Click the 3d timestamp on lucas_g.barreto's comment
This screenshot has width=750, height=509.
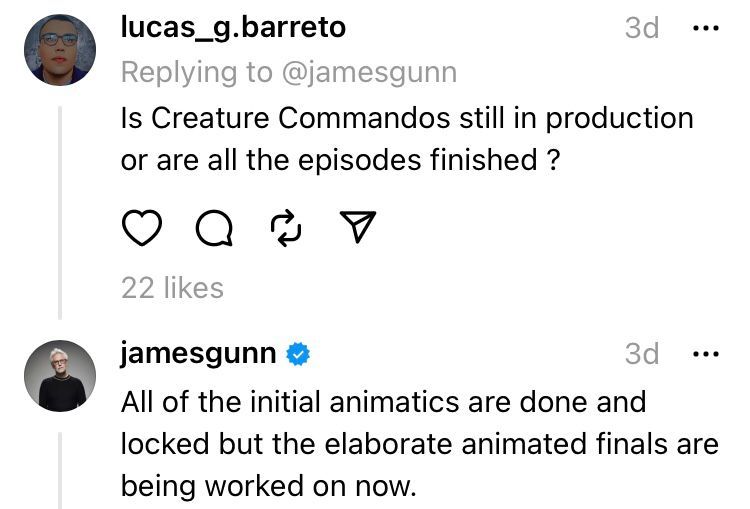click(x=642, y=28)
